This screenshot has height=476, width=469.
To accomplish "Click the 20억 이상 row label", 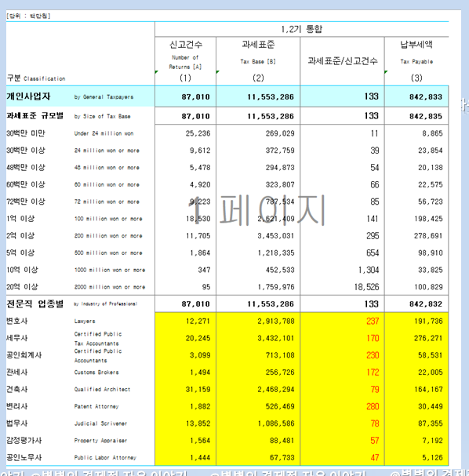I will point(22,287).
